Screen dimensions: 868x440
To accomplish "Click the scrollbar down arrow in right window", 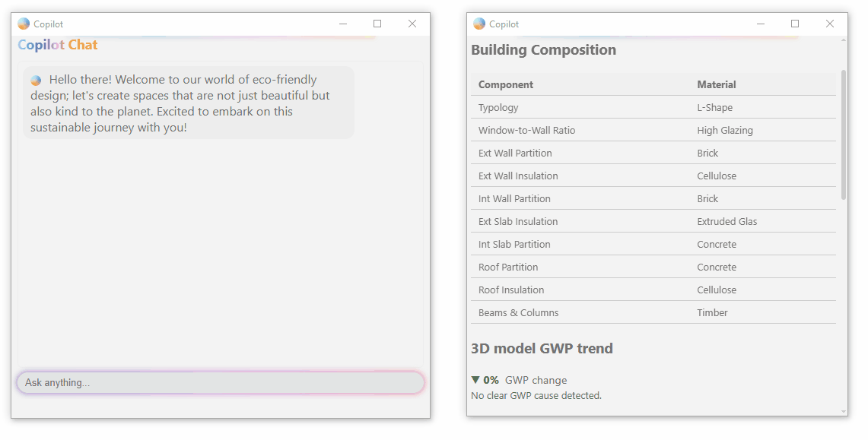I will click(844, 411).
